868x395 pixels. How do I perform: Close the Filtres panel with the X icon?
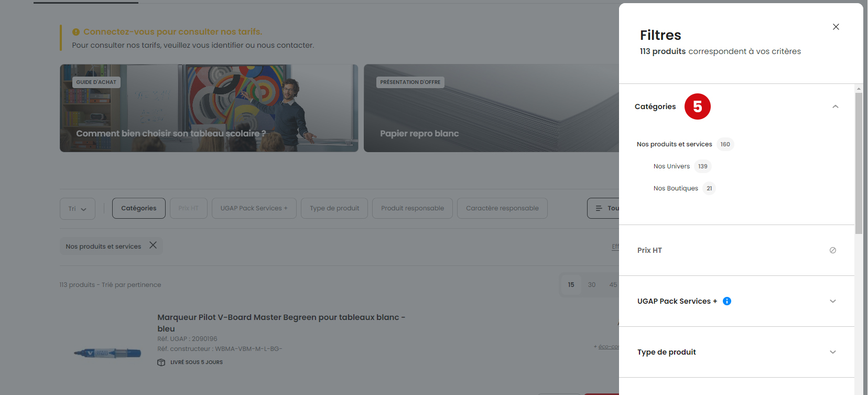(x=836, y=27)
